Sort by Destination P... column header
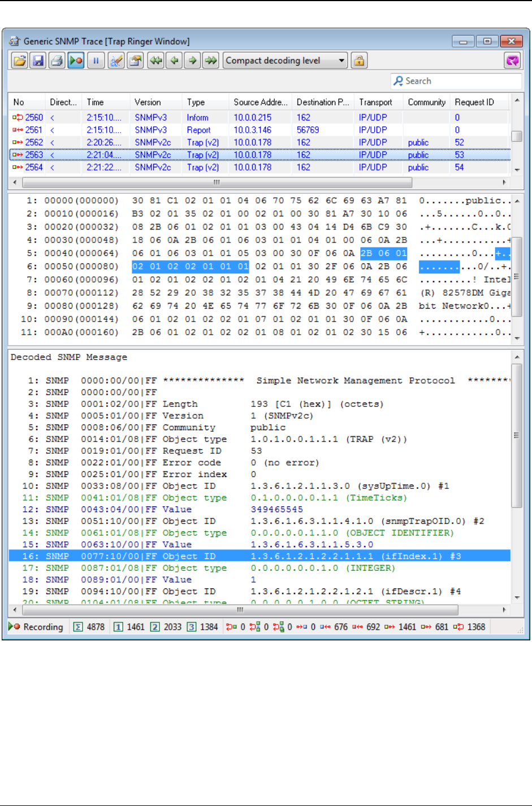 point(323,102)
